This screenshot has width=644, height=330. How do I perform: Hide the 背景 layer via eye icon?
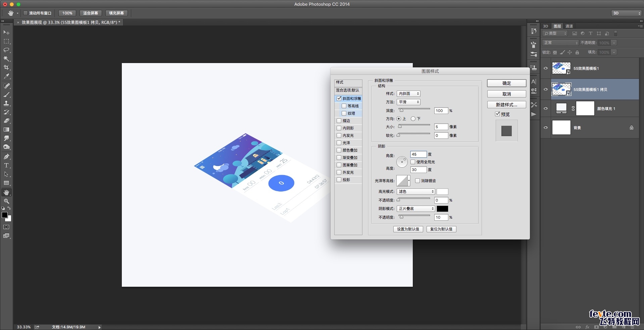point(546,127)
